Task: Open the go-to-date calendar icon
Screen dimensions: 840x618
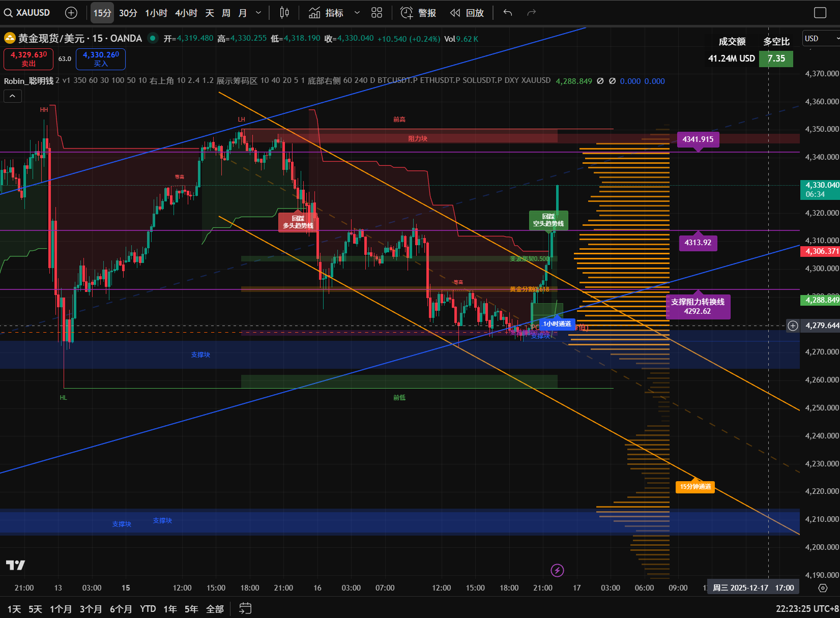Action: tap(245, 608)
